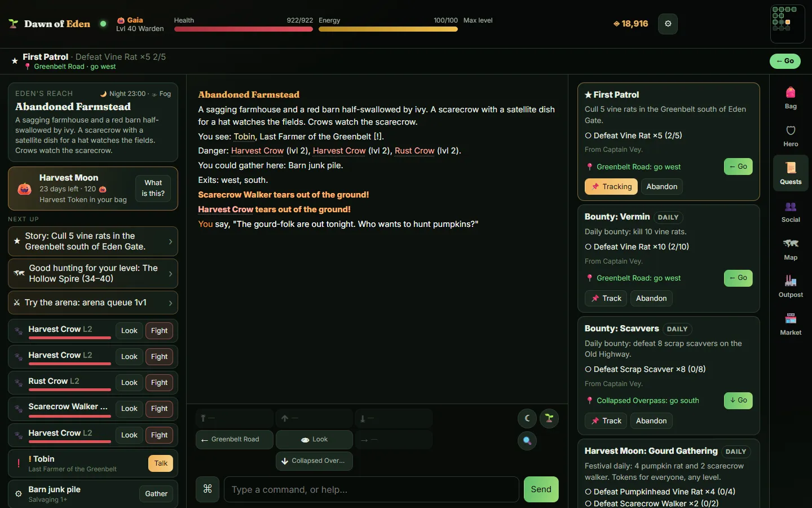This screenshot has width=812, height=508.
Task: Open the Bag panel
Action: pyautogui.click(x=791, y=98)
